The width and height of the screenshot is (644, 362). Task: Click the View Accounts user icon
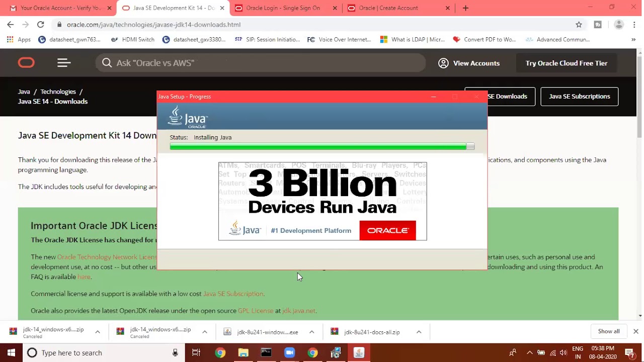[x=443, y=63]
